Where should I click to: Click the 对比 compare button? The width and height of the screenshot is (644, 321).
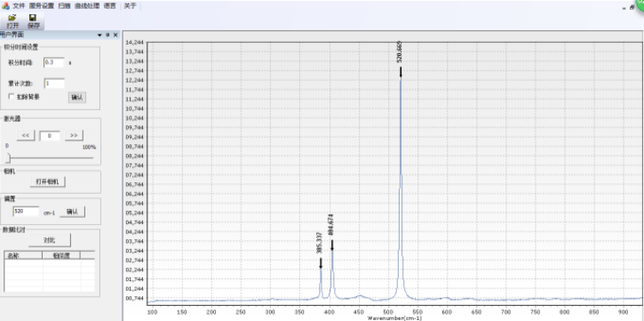pyautogui.click(x=50, y=240)
